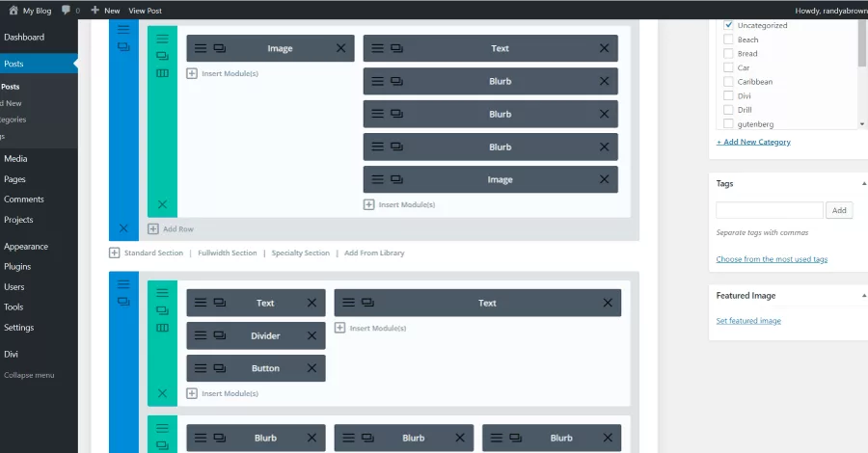Change column structure of row containing Divider
The height and width of the screenshot is (453, 868).
162,328
